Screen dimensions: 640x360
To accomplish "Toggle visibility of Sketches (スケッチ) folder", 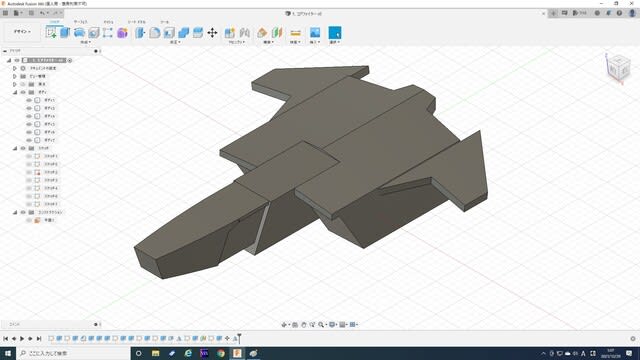I will pos(23,148).
